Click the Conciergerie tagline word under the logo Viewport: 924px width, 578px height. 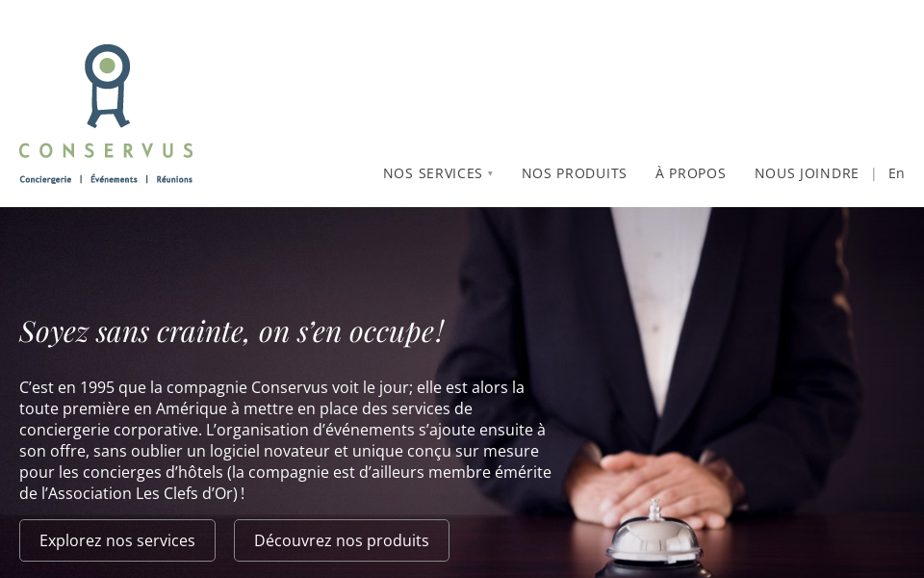coord(45,179)
